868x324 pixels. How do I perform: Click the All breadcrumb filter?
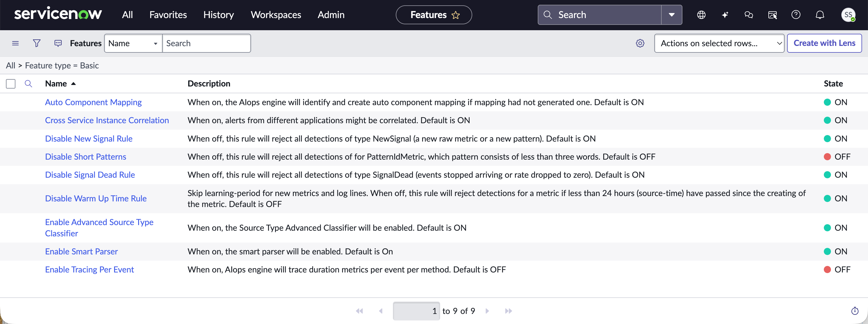[x=10, y=65]
